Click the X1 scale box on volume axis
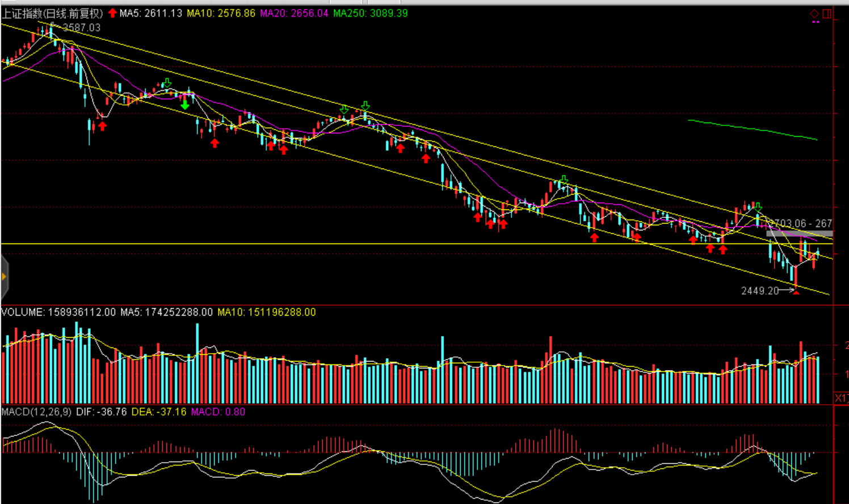This screenshot has height=504, width=849. [841, 398]
